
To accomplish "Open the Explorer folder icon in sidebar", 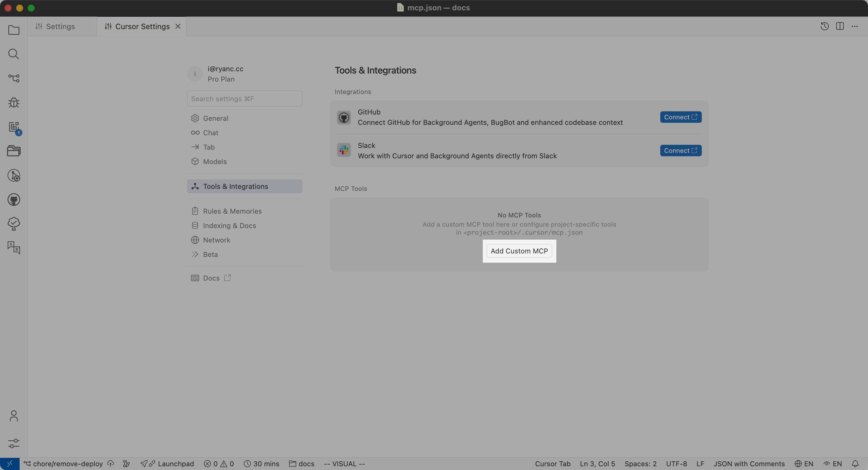I will click(x=14, y=30).
